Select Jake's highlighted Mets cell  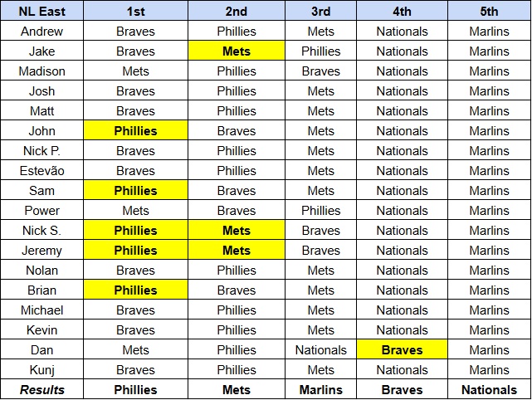coord(237,51)
